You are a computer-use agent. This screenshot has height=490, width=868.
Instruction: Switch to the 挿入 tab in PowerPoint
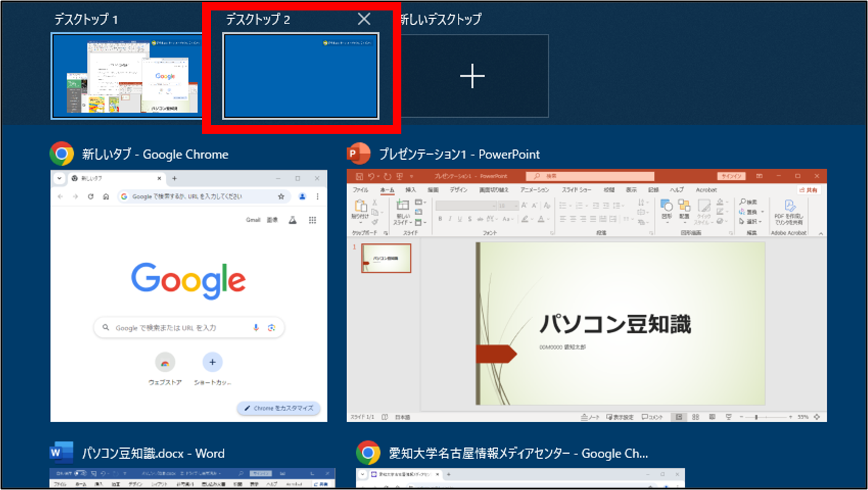click(x=411, y=190)
